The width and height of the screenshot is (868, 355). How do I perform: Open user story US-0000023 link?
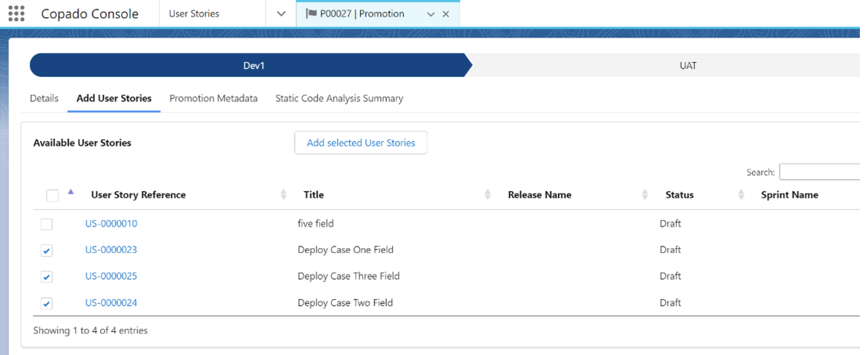(111, 250)
